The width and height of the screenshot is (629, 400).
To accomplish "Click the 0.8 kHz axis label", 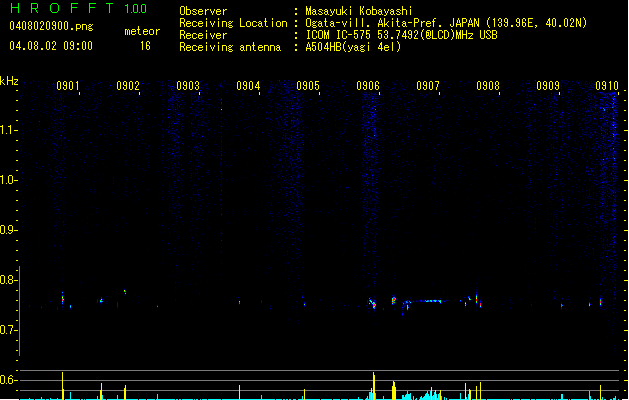I will tap(8, 280).
